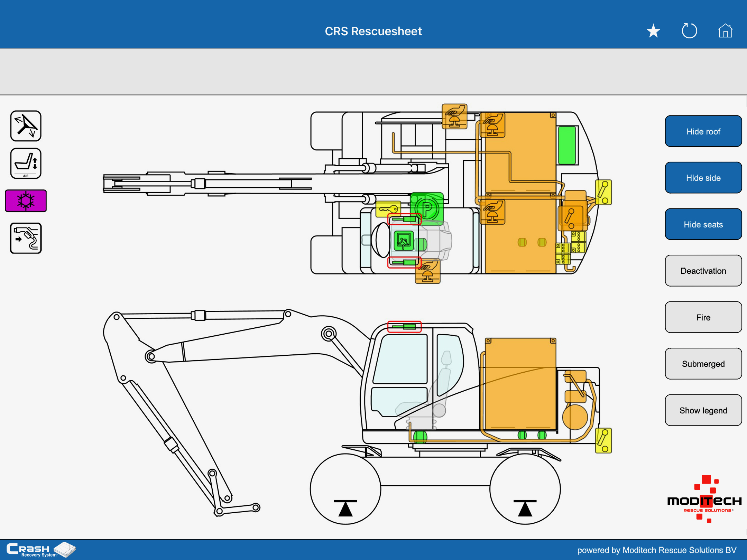Select the adjustable steering column icon
747x560 pixels.
point(26,126)
